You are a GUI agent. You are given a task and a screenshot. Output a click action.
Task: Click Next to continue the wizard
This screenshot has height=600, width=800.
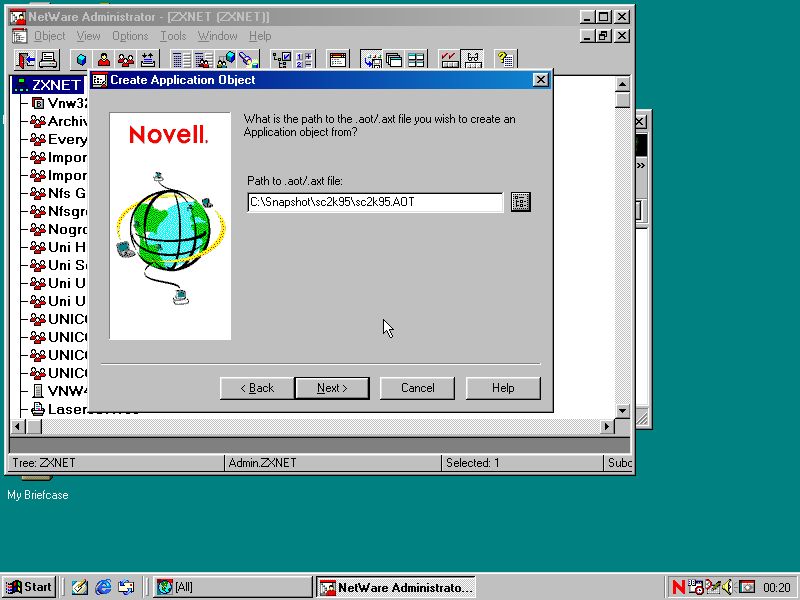332,388
